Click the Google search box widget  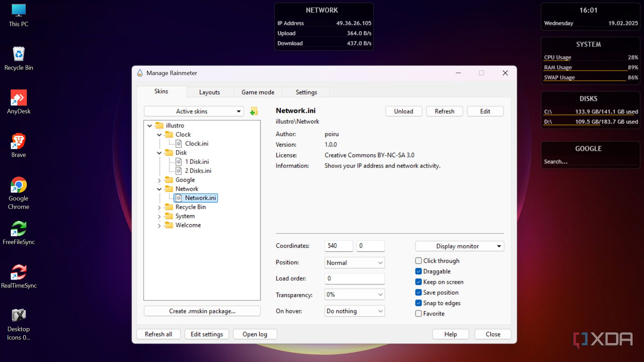point(590,162)
